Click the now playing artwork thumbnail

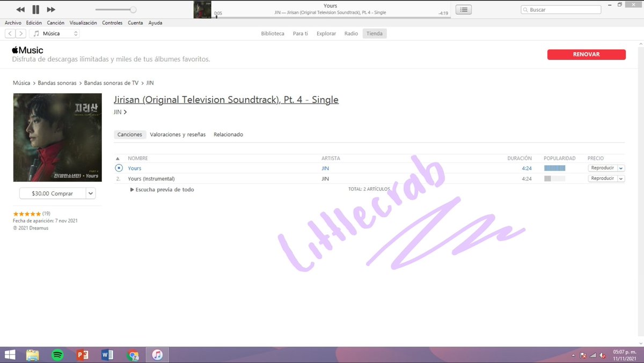pyautogui.click(x=202, y=10)
